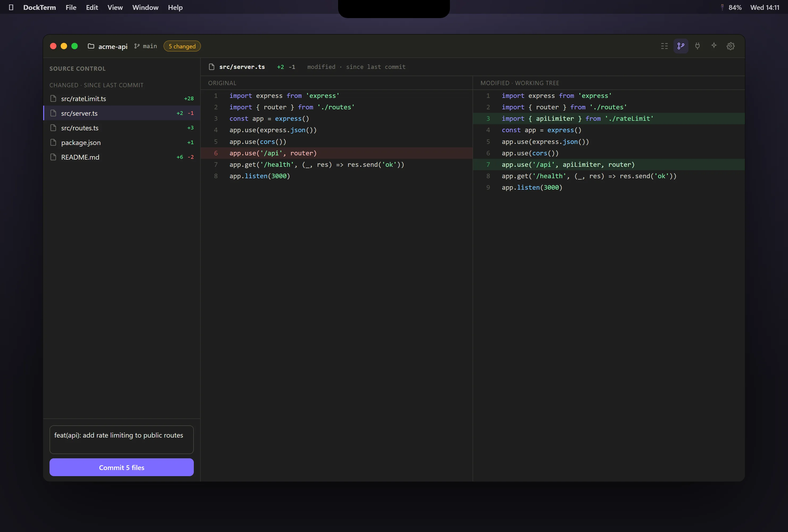Click the +1 count on package.json
This screenshot has width=788, height=532.
pyautogui.click(x=191, y=142)
